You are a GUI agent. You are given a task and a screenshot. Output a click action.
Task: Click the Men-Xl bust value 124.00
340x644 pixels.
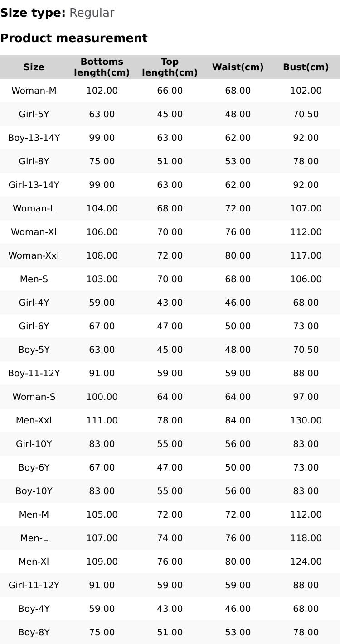[x=306, y=562]
